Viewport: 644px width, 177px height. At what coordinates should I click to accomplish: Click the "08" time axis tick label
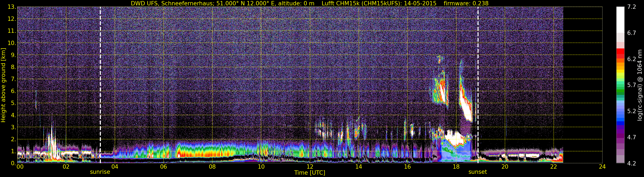(212, 167)
